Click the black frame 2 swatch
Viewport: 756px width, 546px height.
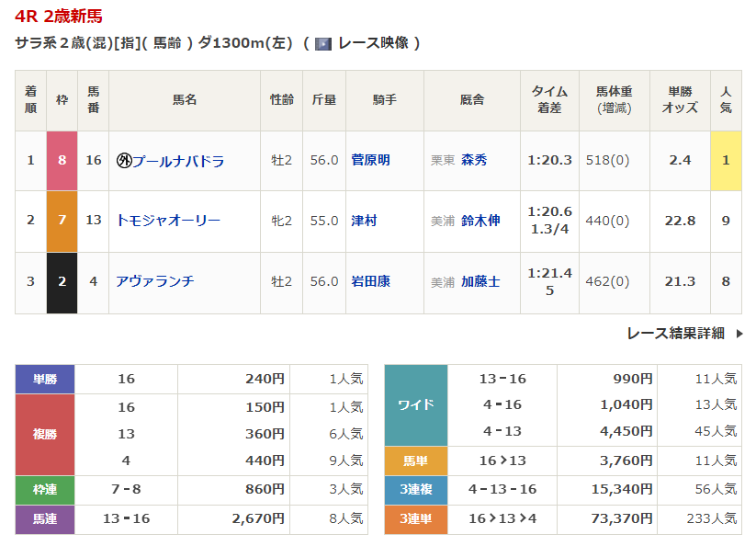click(62, 281)
